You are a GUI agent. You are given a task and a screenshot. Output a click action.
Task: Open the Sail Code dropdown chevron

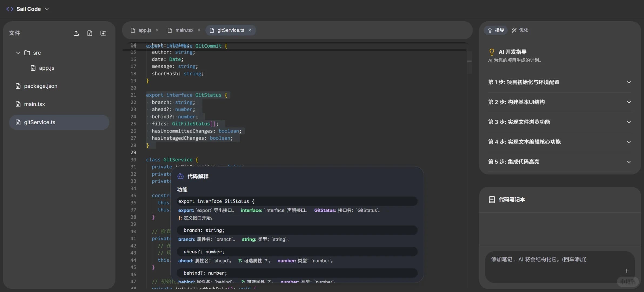[47, 9]
